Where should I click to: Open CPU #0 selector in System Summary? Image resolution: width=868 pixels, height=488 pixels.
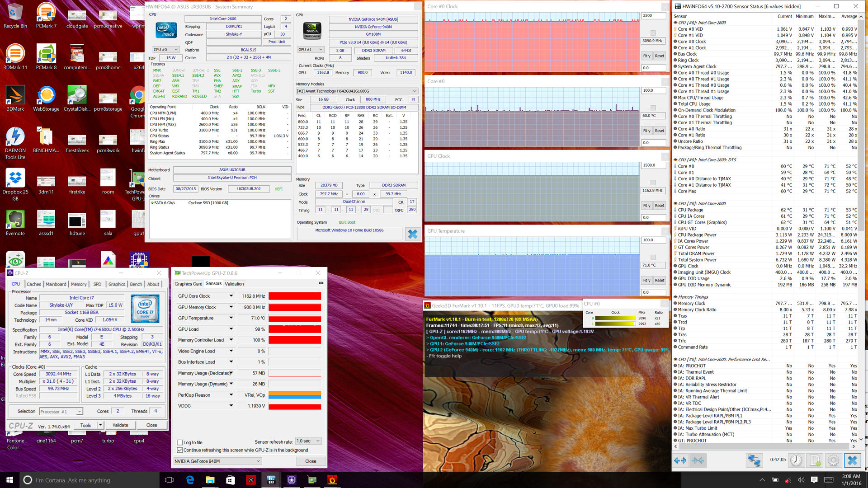[165, 50]
